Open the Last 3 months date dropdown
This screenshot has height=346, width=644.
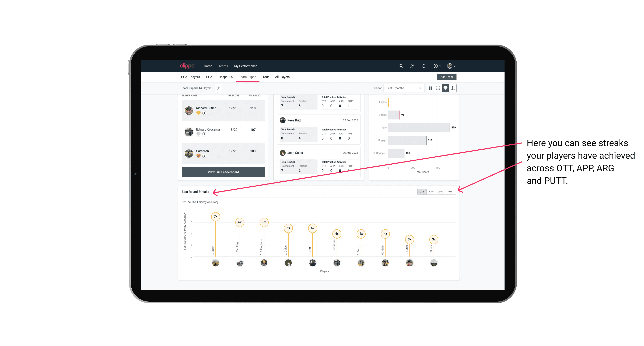403,88
